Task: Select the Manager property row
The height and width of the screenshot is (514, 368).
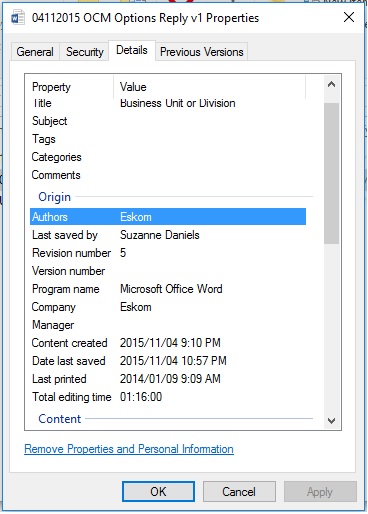Action: point(168,325)
